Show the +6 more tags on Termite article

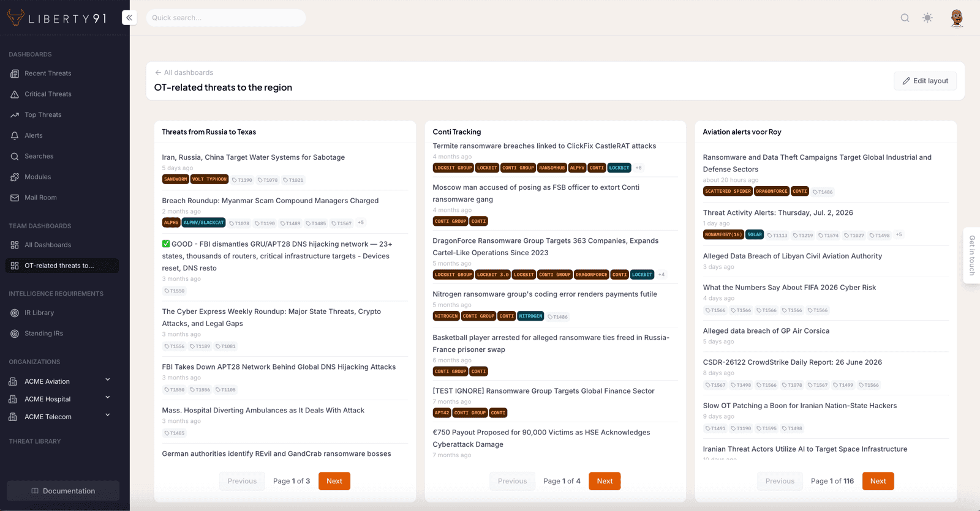pos(639,168)
